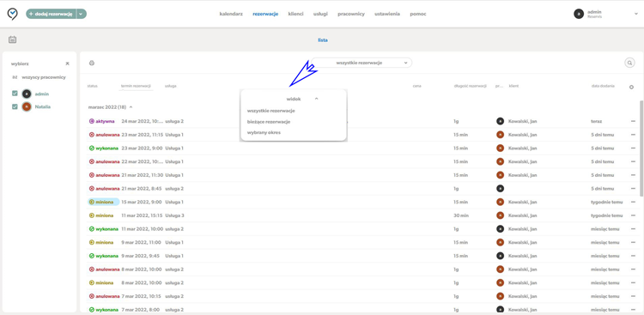Click the print icon in the list toolbar
Image resolution: width=644 pixels, height=315 pixels.
[x=92, y=63]
